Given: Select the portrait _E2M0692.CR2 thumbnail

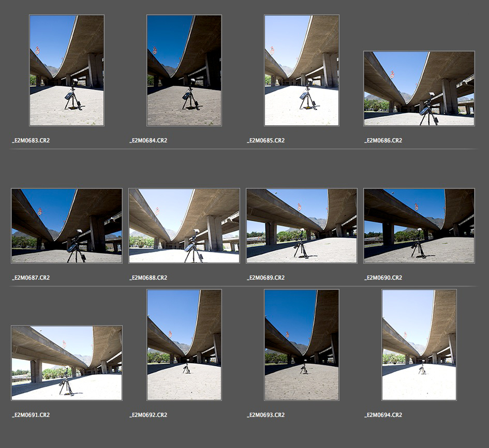Looking at the screenshot, I should click(x=184, y=345).
